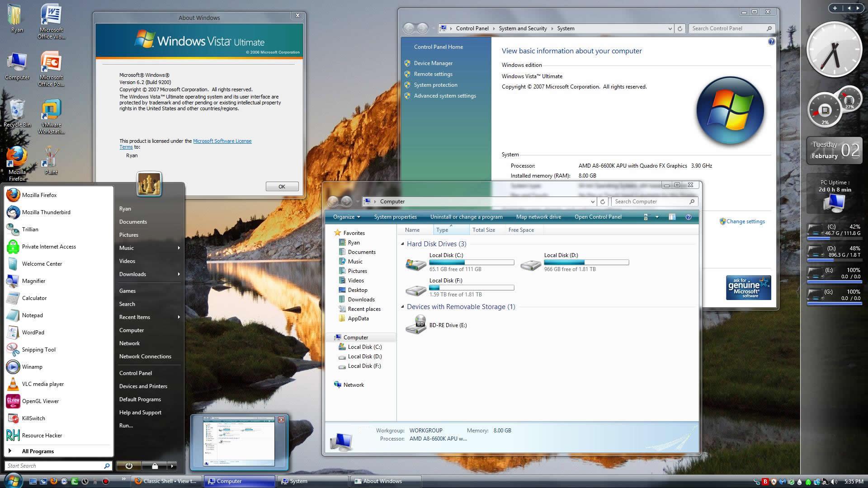868x488 pixels.
Task: Open the Microsoft Software License Terms link
Action: 222,141
